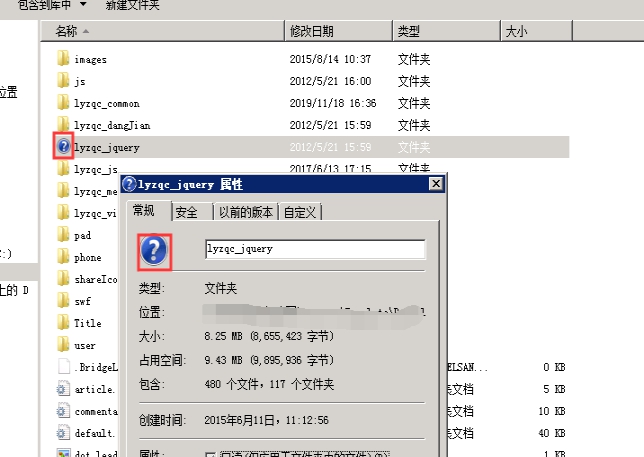644x457 pixels.
Task: Click the 类型 column header
Action: pyautogui.click(x=410, y=32)
